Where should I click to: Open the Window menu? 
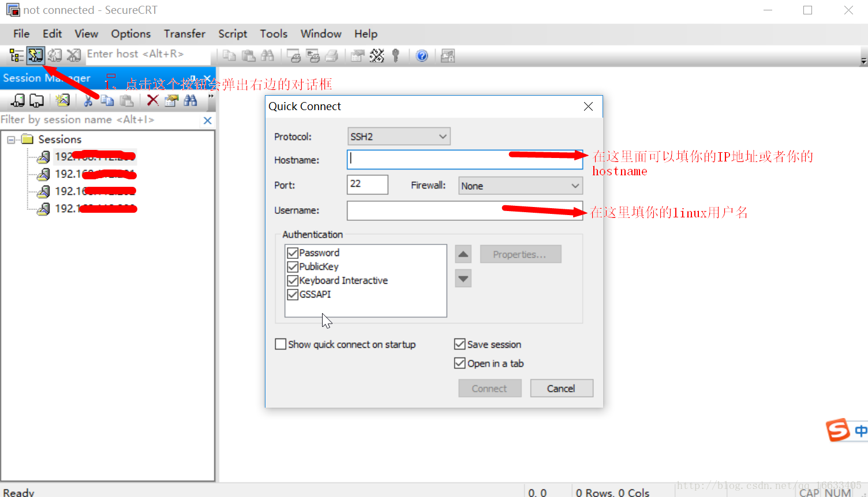point(321,34)
